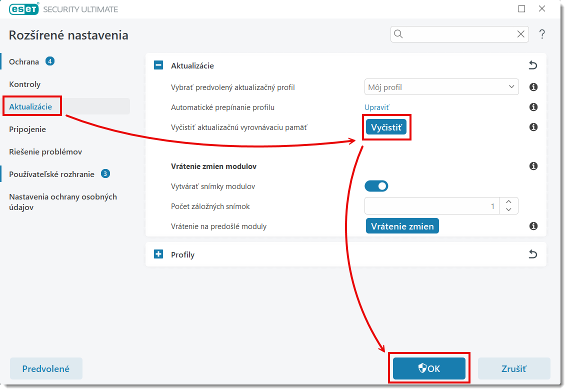Click the Vyčistiť button
The width and height of the screenshot is (568, 392).
386,127
